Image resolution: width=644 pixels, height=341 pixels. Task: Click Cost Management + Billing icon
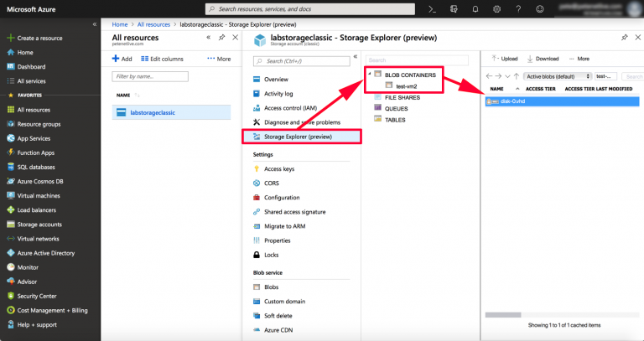[11, 310]
